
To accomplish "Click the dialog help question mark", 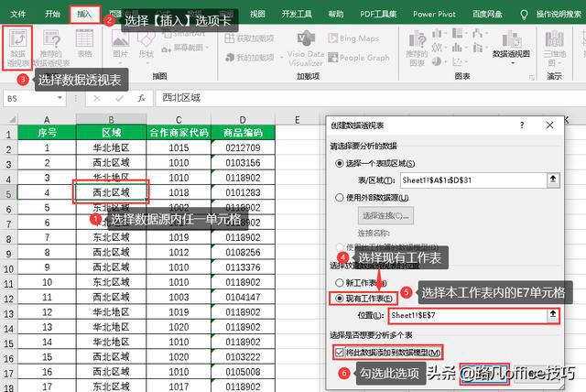I will pos(522,125).
